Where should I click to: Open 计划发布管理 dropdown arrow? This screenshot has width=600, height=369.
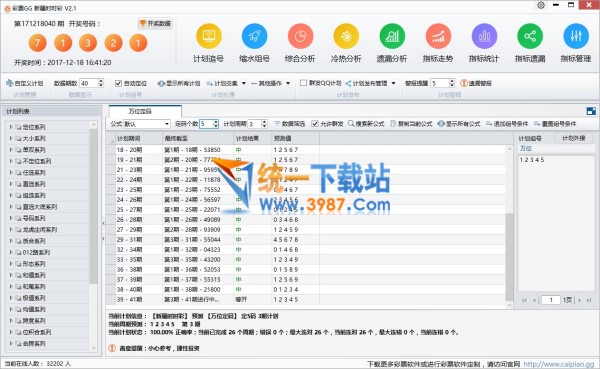click(x=393, y=83)
